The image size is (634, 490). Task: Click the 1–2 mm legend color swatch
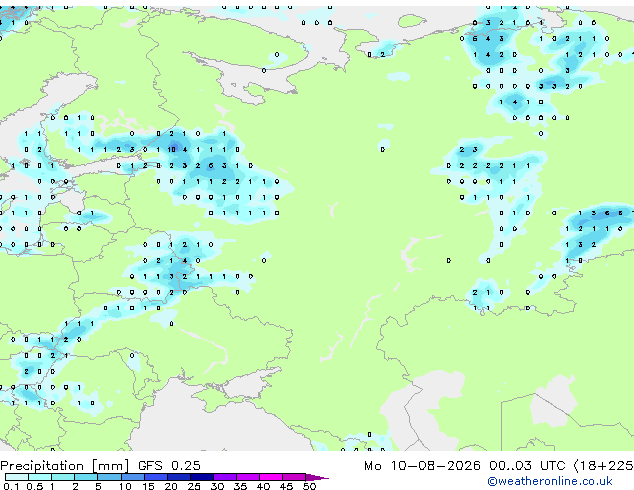[63, 477]
